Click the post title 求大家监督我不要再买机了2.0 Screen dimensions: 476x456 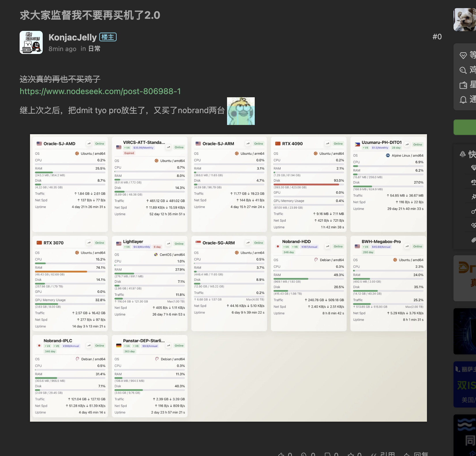point(90,15)
